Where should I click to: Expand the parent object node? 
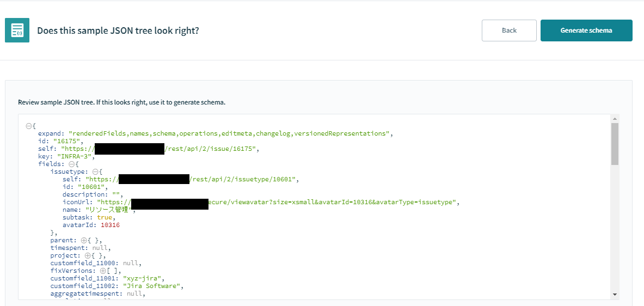point(84,240)
